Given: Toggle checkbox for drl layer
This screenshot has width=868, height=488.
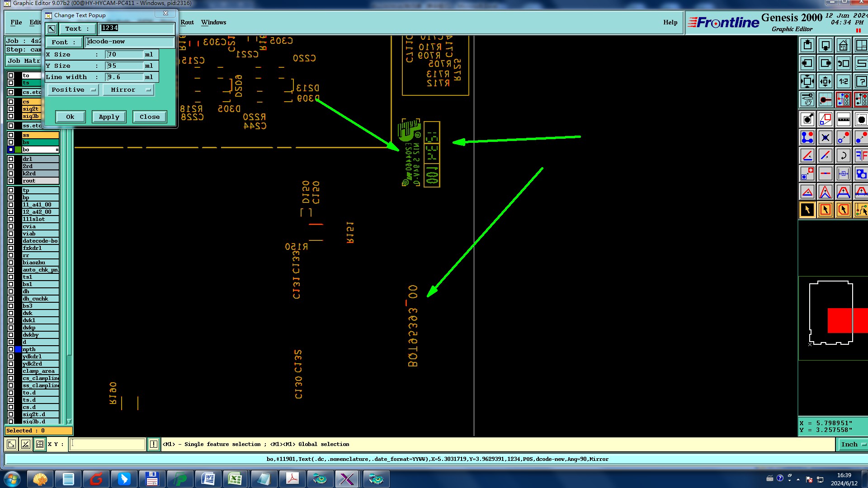Looking at the screenshot, I should [11, 159].
